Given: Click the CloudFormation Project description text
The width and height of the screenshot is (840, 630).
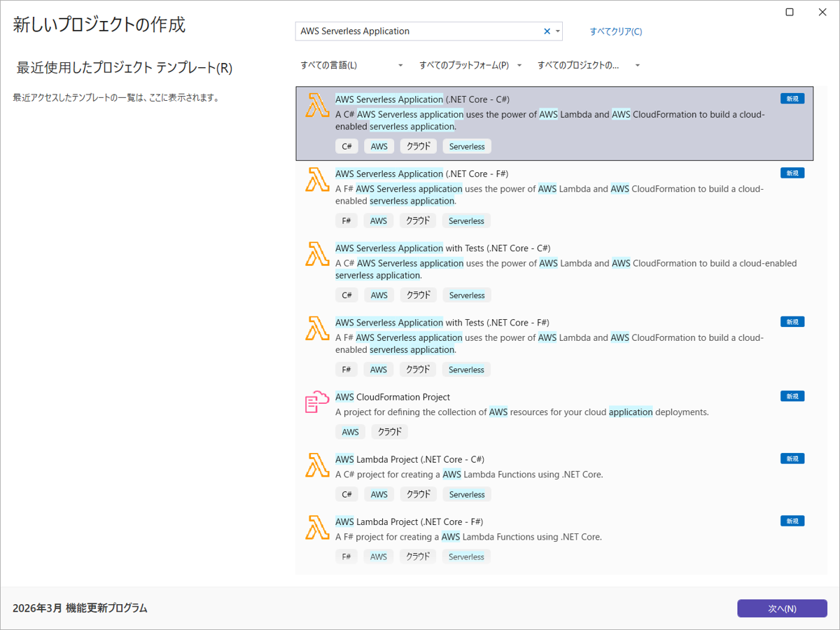Looking at the screenshot, I should point(522,412).
